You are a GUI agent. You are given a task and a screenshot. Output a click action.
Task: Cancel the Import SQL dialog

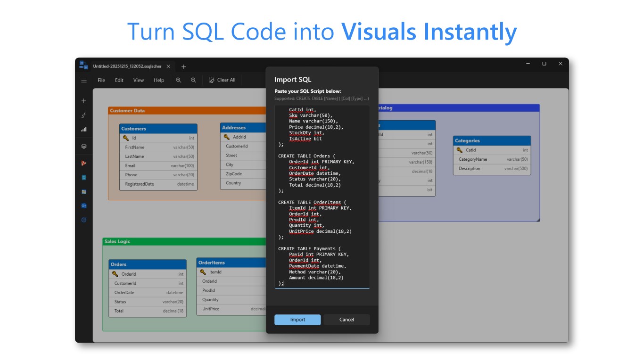pyautogui.click(x=347, y=320)
